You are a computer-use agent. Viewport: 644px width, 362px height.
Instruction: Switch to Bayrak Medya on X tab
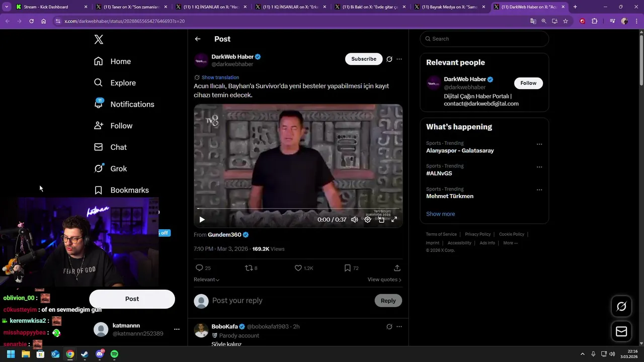click(x=449, y=7)
